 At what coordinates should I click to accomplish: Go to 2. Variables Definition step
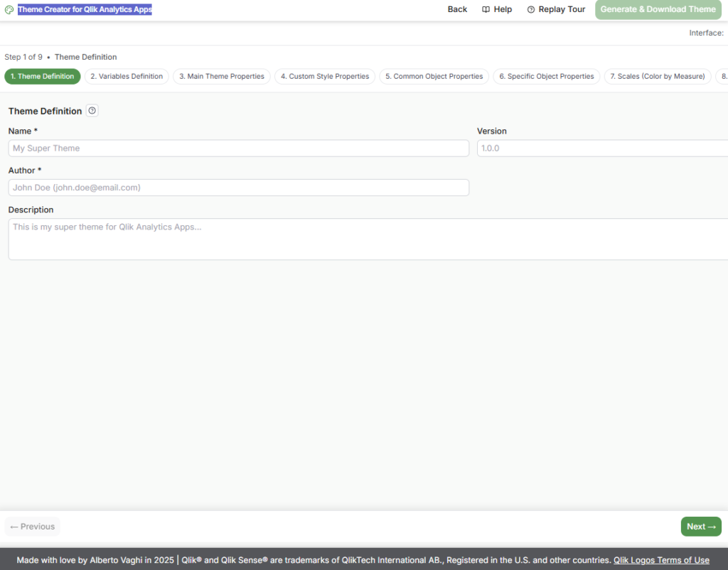(127, 77)
